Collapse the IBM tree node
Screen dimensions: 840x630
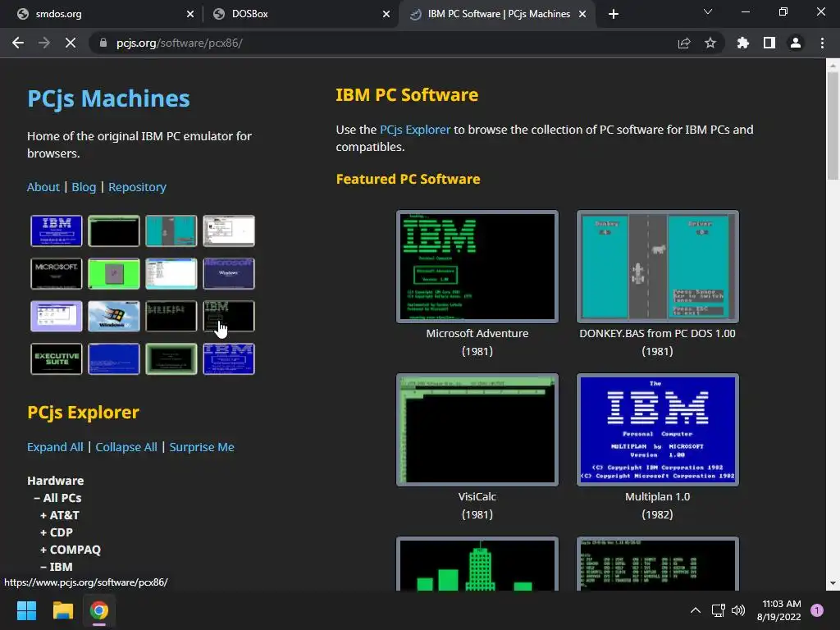coord(57,566)
